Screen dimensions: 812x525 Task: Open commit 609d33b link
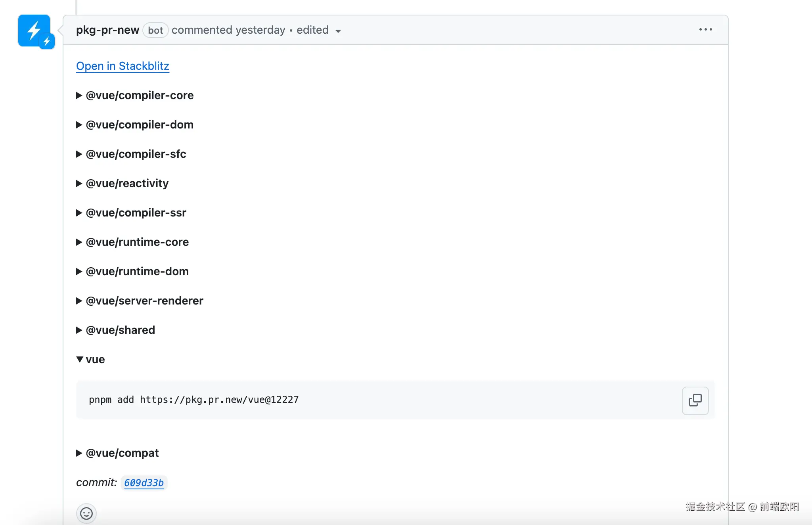click(144, 483)
